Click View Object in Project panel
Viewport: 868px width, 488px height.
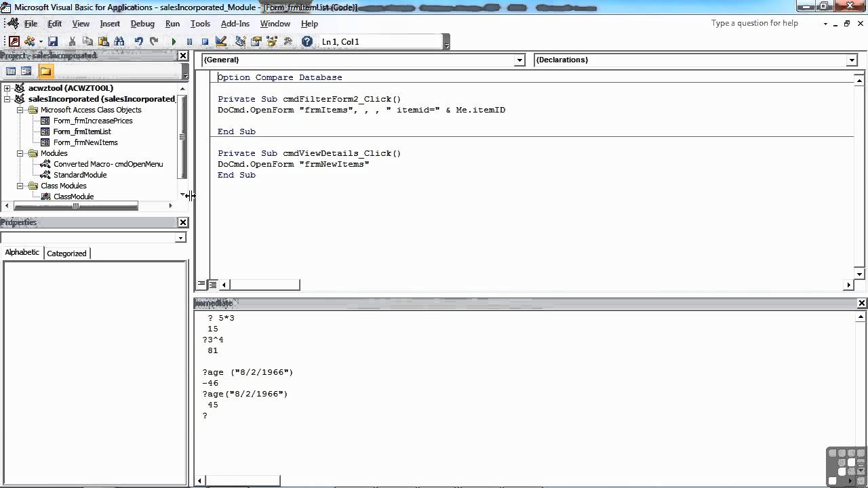(x=26, y=71)
